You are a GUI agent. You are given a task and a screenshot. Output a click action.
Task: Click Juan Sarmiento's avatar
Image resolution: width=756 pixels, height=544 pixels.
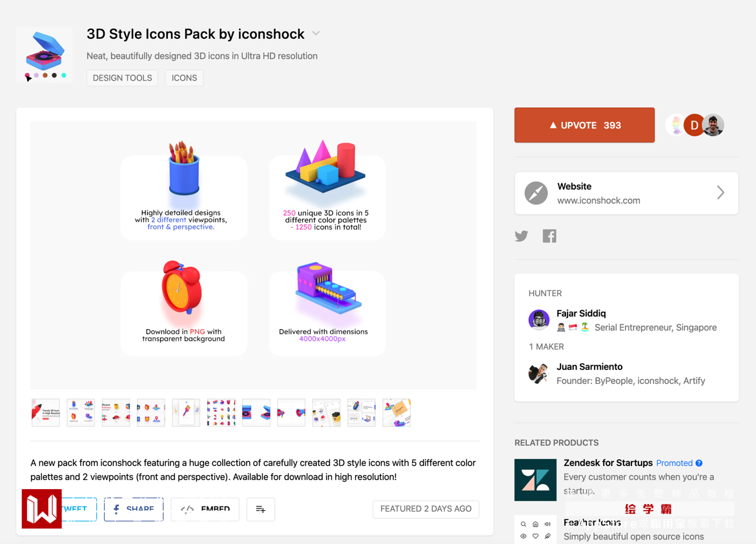pyautogui.click(x=538, y=374)
